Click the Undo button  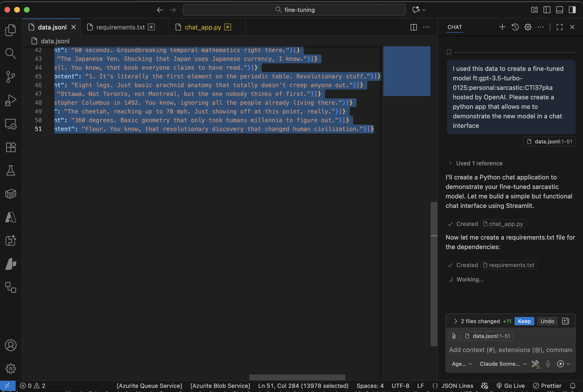click(547, 321)
